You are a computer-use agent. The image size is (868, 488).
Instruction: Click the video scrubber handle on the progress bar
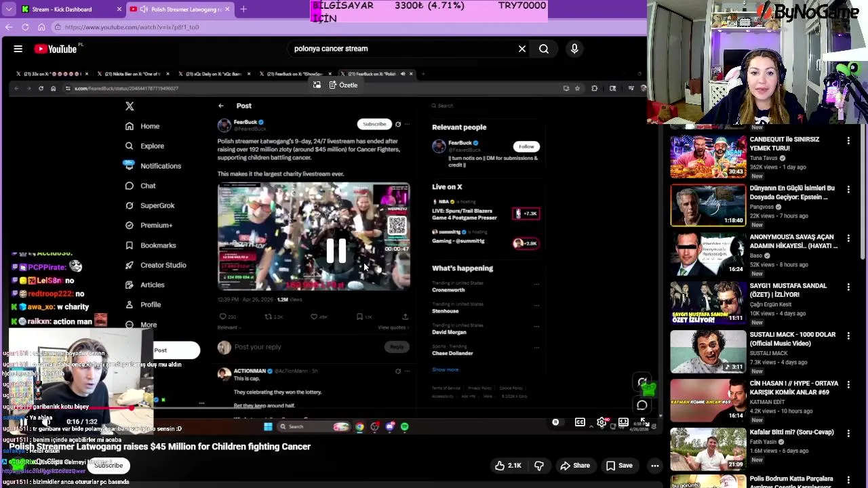tap(131, 409)
